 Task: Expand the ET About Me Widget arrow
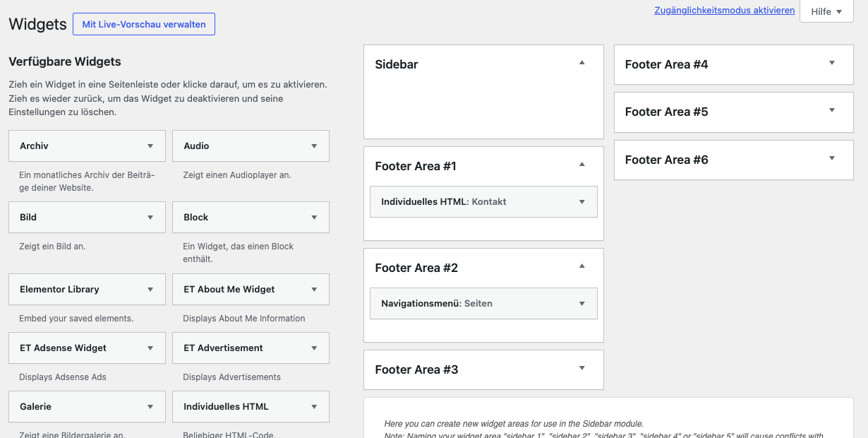[314, 290]
